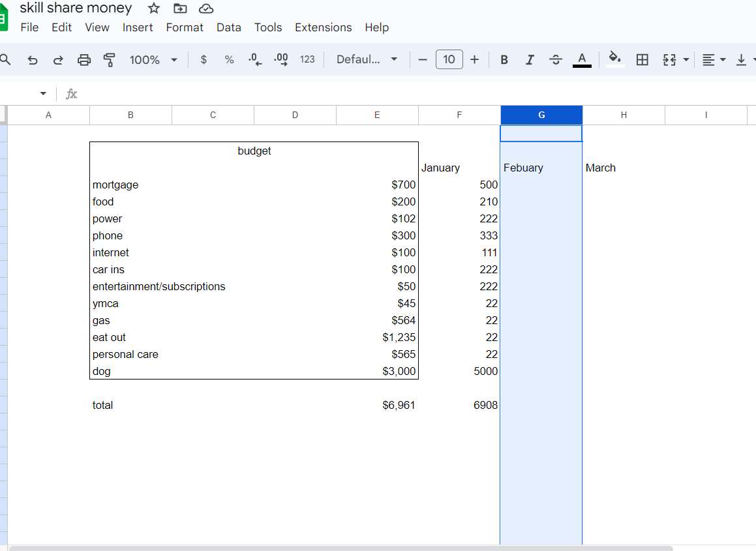756x551 pixels.
Task: Select column C header
Action: pyautogui.click(x=213, y=115)
